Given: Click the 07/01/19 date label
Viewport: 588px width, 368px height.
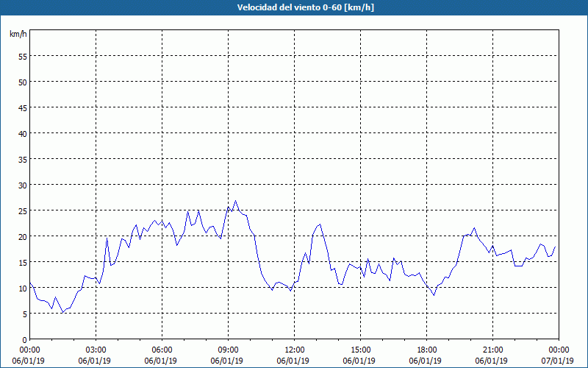Looking at the screenshot, I should click(557, 361).
